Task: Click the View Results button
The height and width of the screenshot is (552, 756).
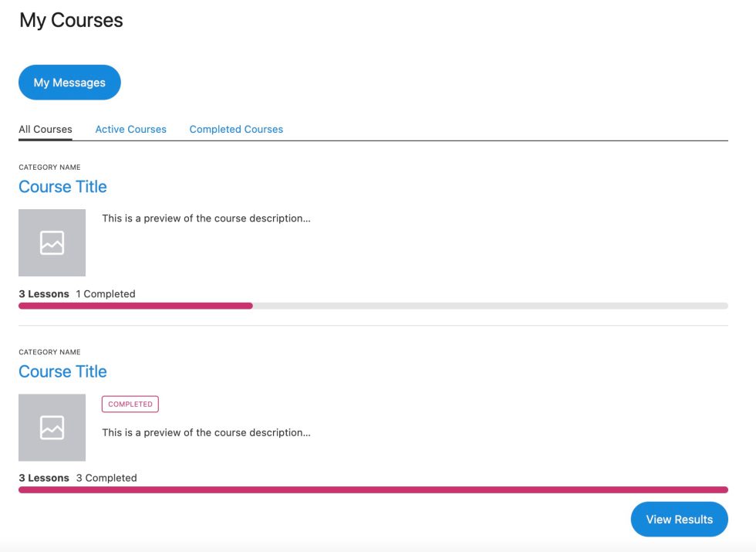Action: 680,519
